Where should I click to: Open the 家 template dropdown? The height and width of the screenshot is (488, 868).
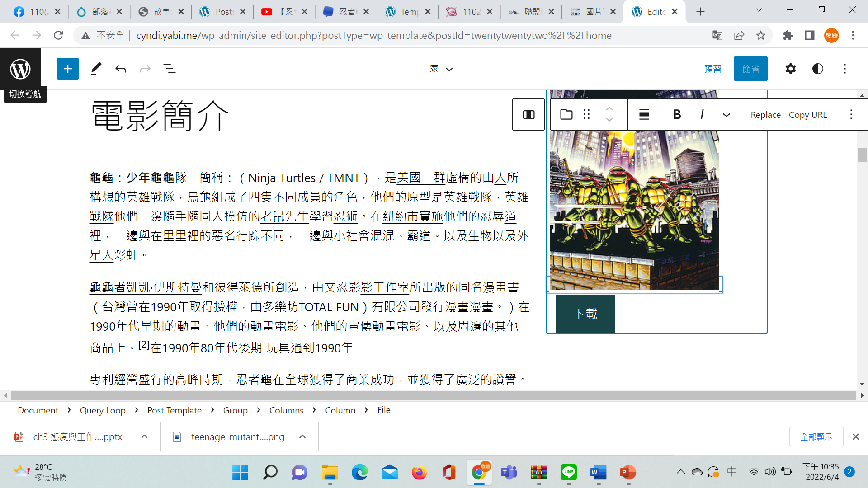pyautogui.click(x=441, y=69)
